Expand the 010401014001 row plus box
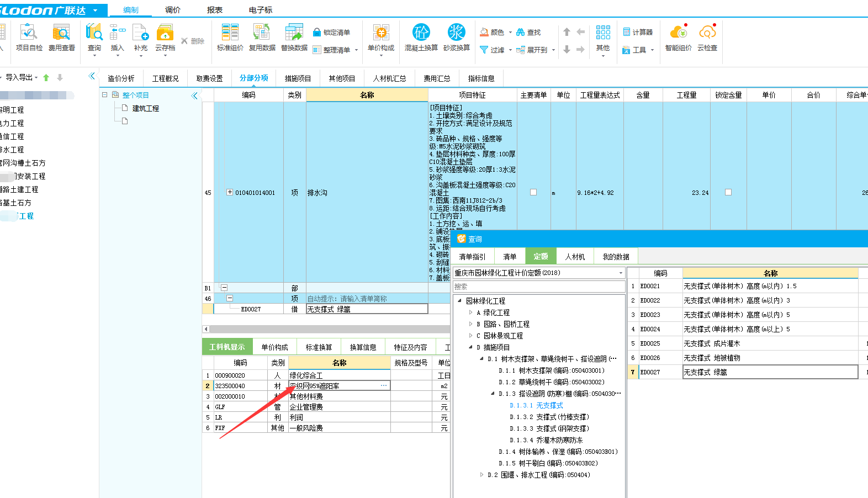The width and height of the screenshot is (868, 498). [230, 192]
